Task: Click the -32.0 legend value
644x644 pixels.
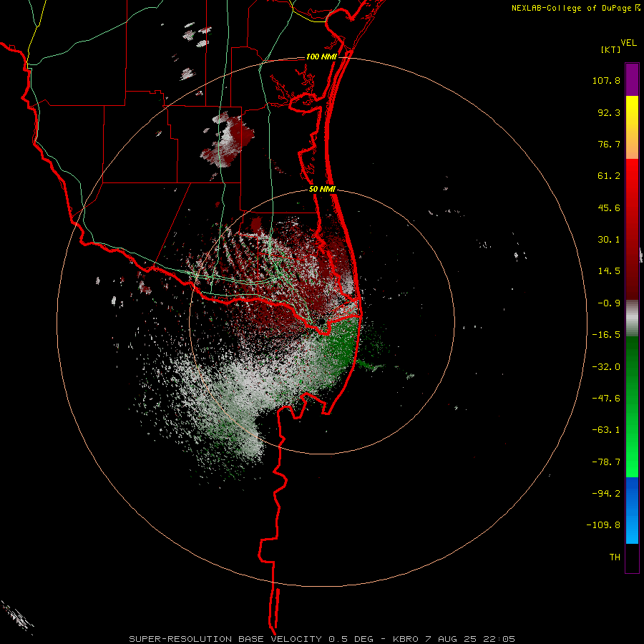Action: 606,367
